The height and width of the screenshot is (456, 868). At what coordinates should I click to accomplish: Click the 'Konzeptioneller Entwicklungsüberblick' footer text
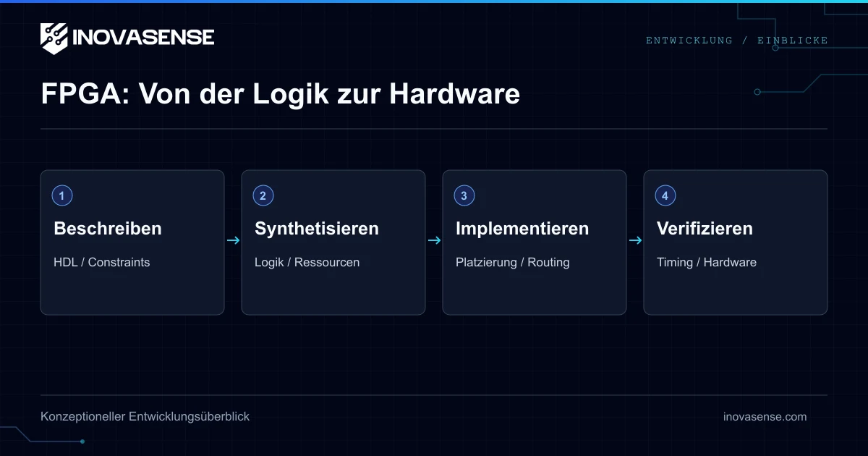point(145,417)
